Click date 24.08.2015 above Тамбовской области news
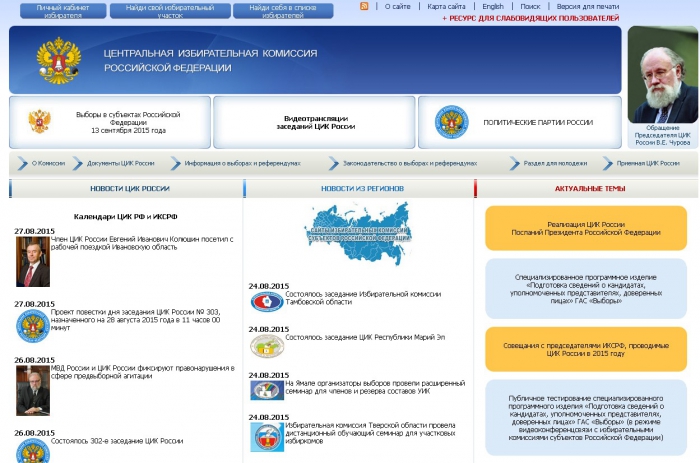700x463 pixels. tap(269, 286)
